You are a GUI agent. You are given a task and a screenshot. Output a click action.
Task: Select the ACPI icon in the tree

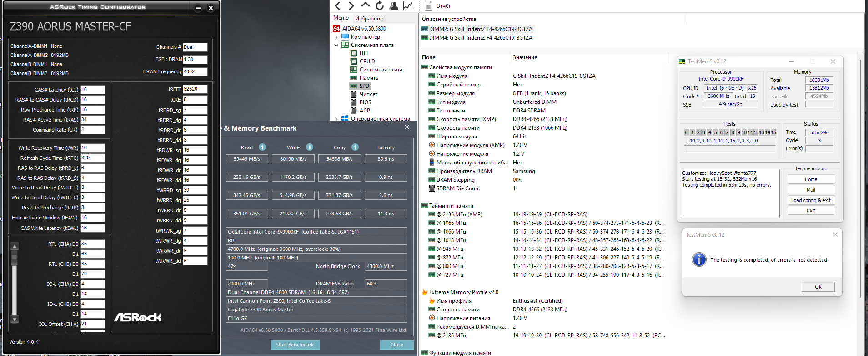click(354, 111)
